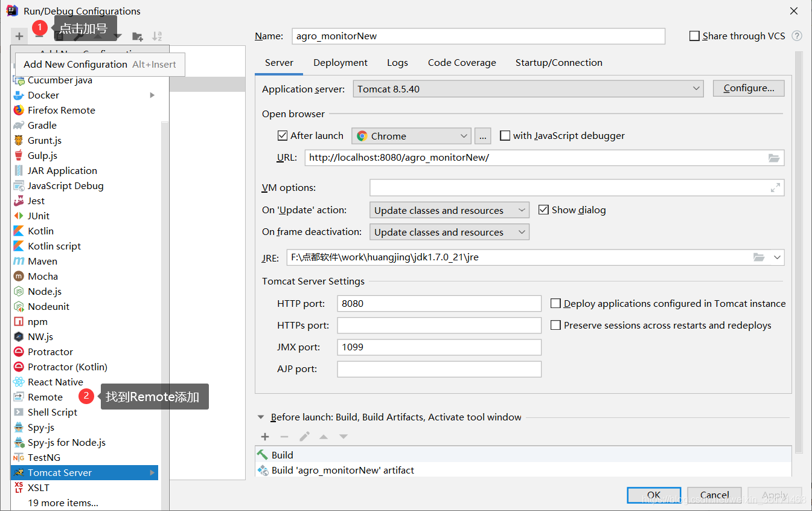Click the OK button
The height and width of the screenshot is (511, 812).
point(654,495)
